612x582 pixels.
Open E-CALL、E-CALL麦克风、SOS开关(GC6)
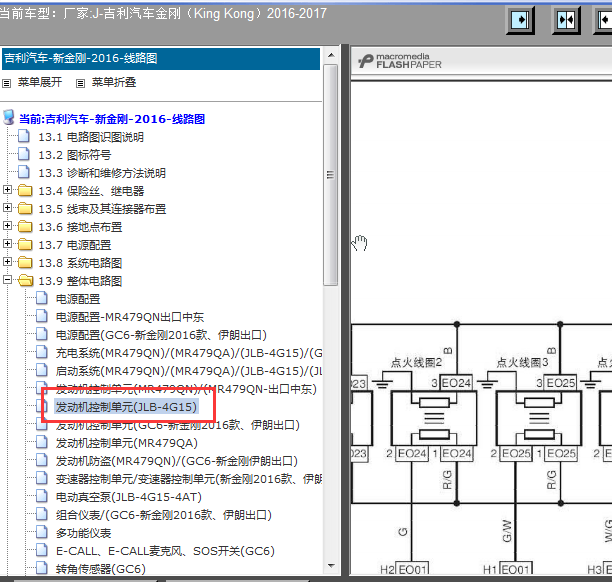(x=165, y=551)
